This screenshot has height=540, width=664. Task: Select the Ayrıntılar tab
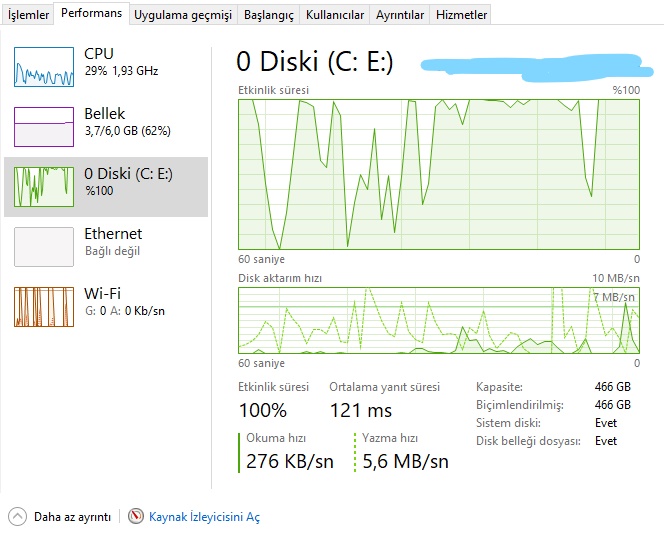click(401, 15)
